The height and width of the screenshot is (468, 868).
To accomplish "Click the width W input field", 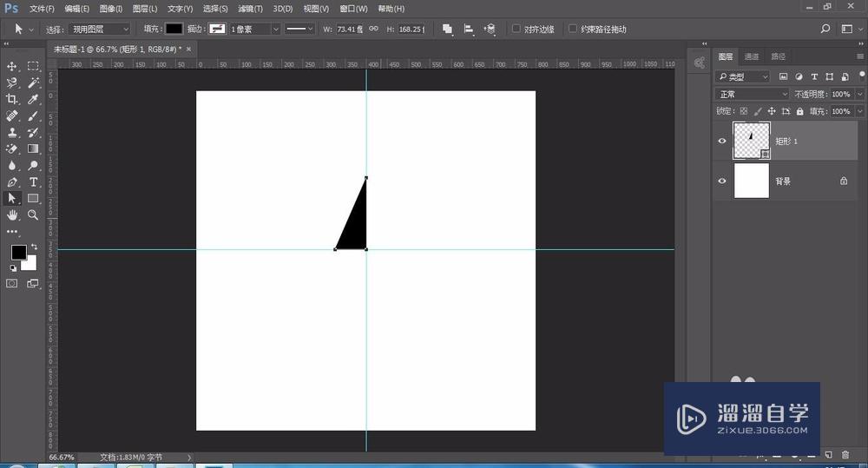I will (347, 29).
